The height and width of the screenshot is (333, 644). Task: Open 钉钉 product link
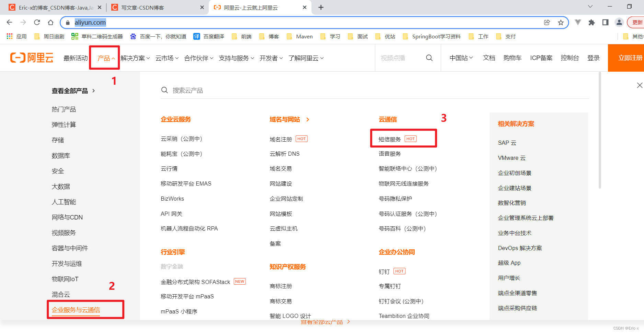(x=384, y=272)
